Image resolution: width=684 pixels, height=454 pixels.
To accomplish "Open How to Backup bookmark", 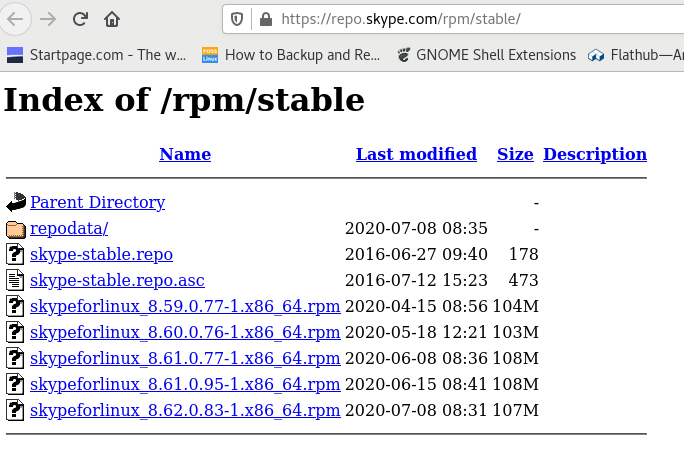I will coord(290,55).
